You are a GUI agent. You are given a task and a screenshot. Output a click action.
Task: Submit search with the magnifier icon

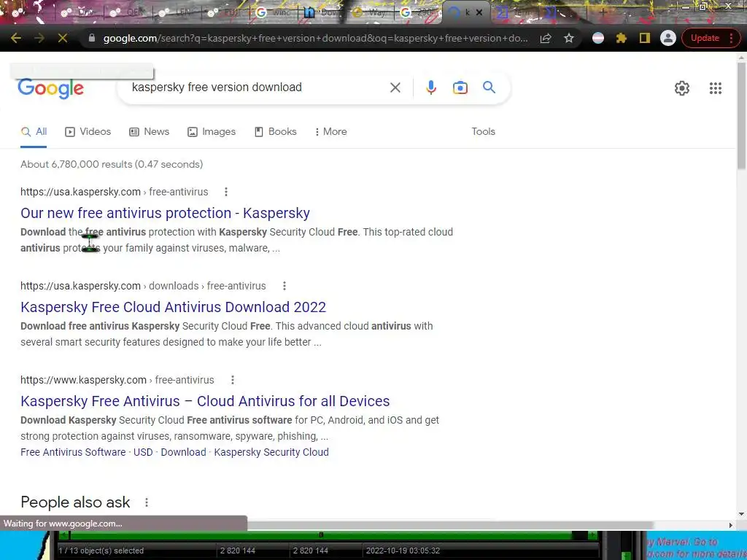coord(489,87)
